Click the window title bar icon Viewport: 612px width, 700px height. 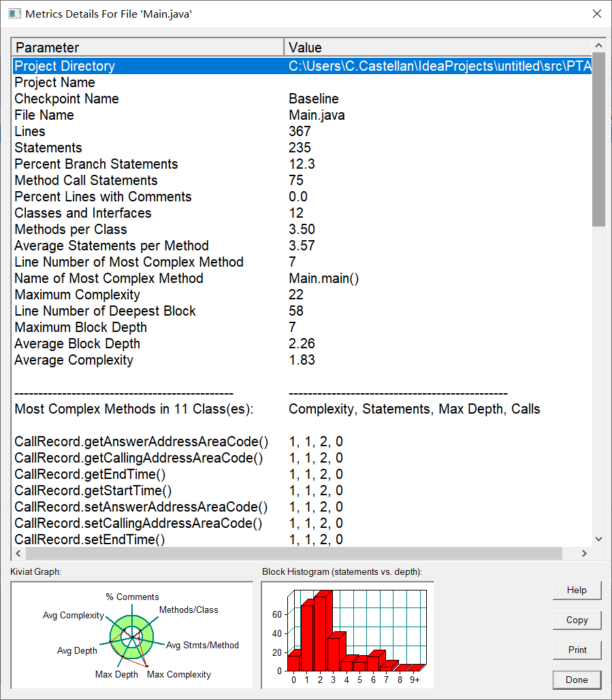tap(14, 14)
